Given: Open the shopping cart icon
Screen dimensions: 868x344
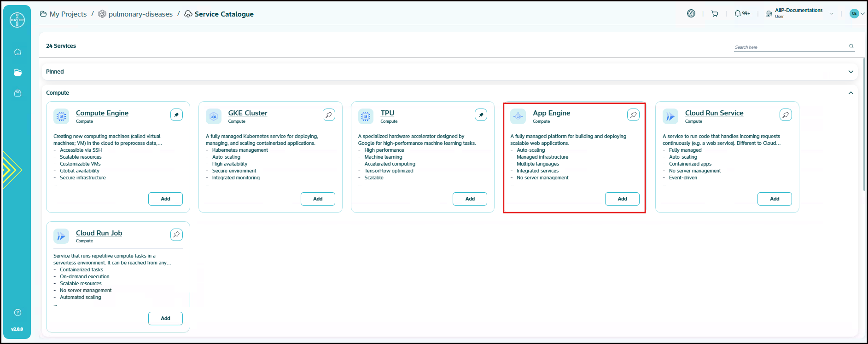Looking at the screenshot, I should tap(715, 14).
